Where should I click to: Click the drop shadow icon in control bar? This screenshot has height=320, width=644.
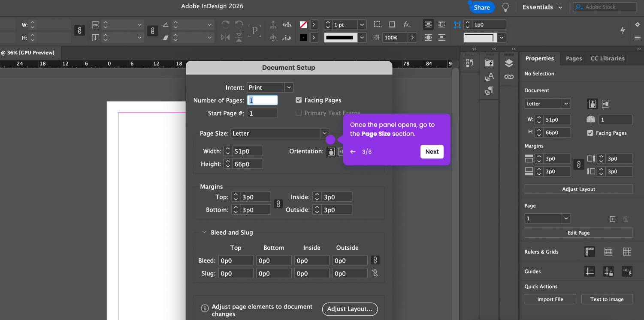(392, 24)
